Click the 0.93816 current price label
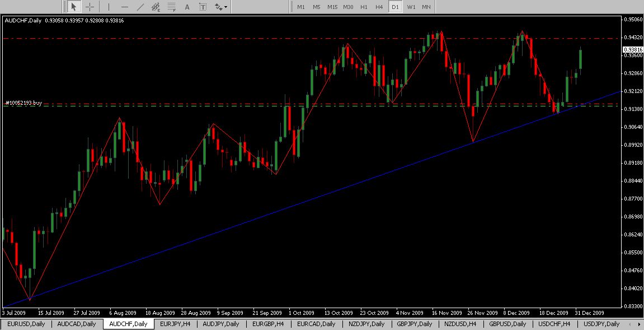 632,49
